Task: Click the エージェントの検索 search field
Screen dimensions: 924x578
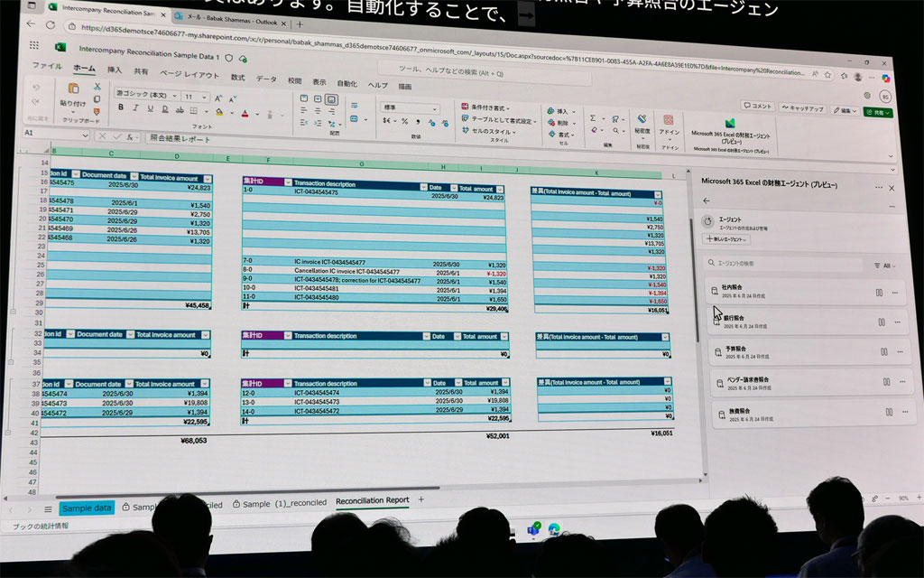Action: click(x=784, y=264)
